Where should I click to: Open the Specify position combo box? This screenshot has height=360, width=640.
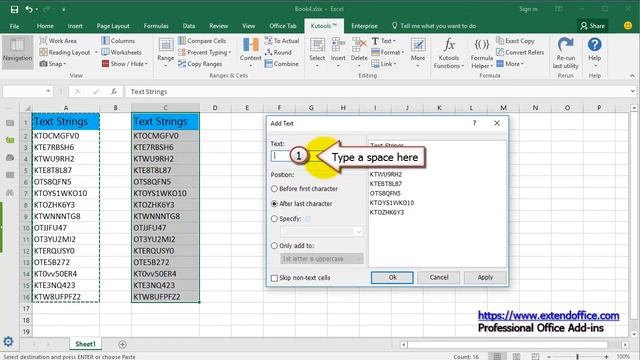(x=321, y=231)
